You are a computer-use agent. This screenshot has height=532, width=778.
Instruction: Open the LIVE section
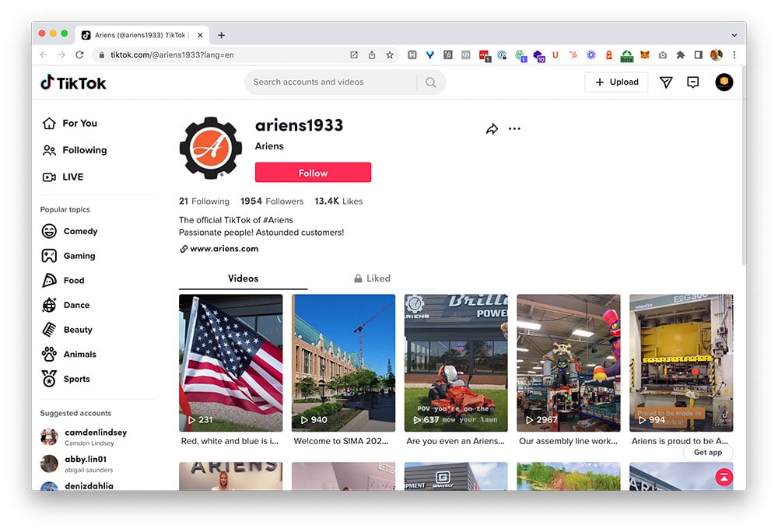(63, 177)
